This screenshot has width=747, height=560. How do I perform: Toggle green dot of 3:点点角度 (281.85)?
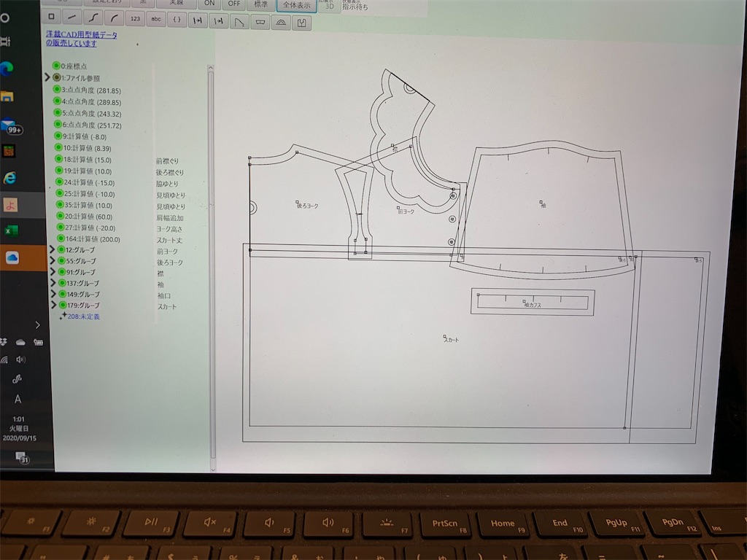click(x=57, y=89)
